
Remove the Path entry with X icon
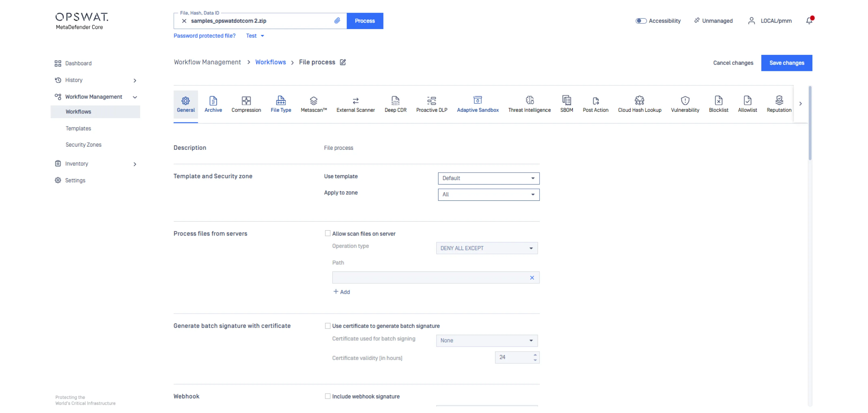click(532, 277)
